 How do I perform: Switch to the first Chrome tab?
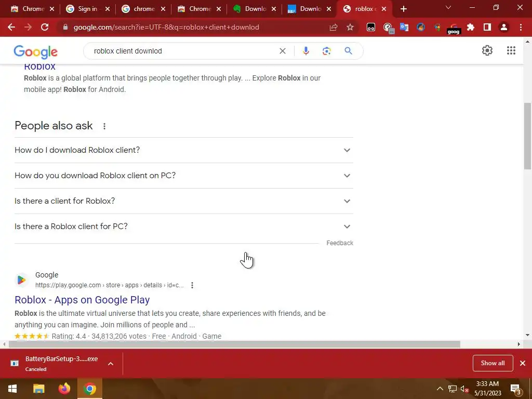coord(32,9)
